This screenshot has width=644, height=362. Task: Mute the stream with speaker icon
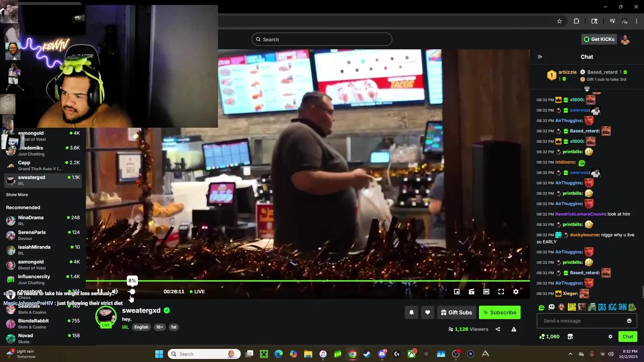[x=115, y=292]
